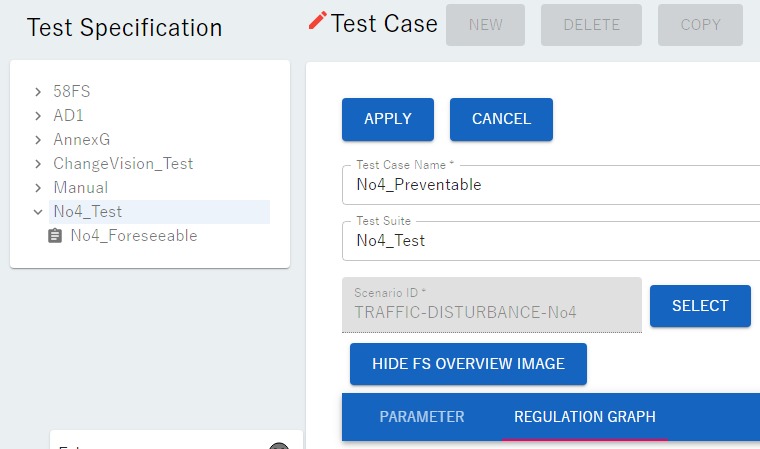This screenshot has width=760, height=449.
Task: Expand the AD1 test suite
Action: coord(38,116)
